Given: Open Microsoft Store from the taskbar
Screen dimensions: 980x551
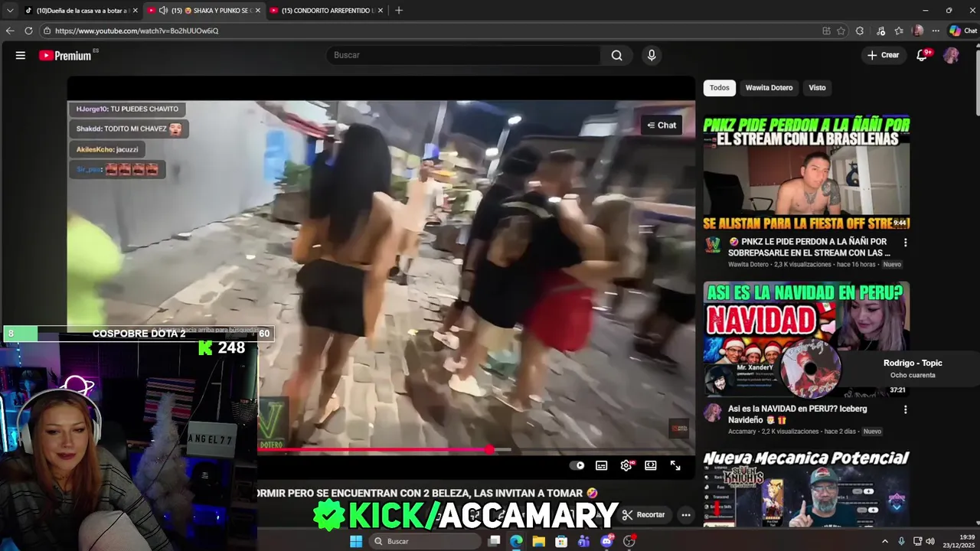Looking at the screenshot, I should point(561,541).
